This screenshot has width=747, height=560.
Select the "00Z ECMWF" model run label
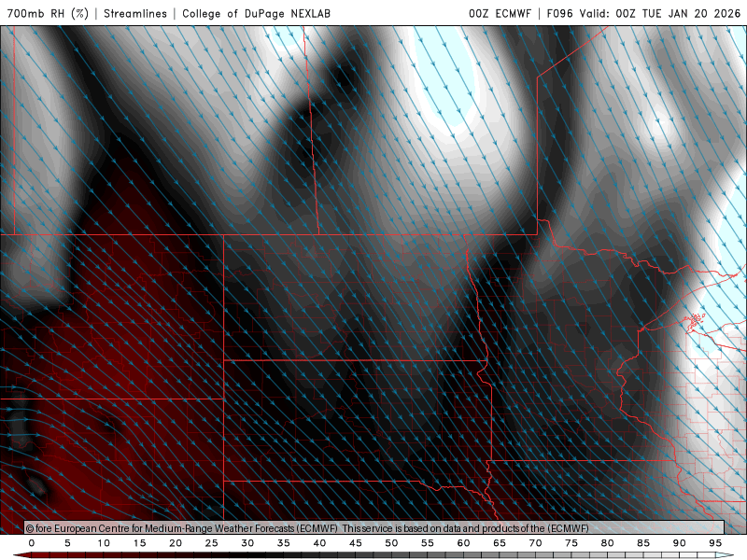[500, 13]
